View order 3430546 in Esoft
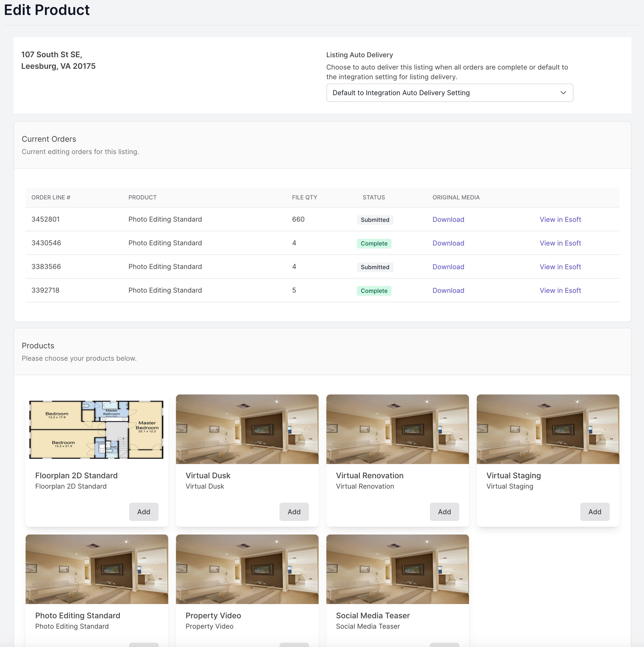This screenshot has width=644, height=647. coord(560,243)
